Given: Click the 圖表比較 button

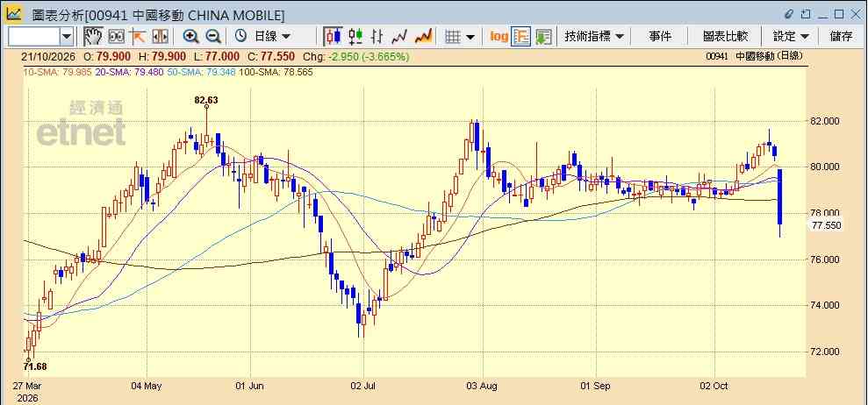Looking at the screenshot, I should tap(725, 37).
